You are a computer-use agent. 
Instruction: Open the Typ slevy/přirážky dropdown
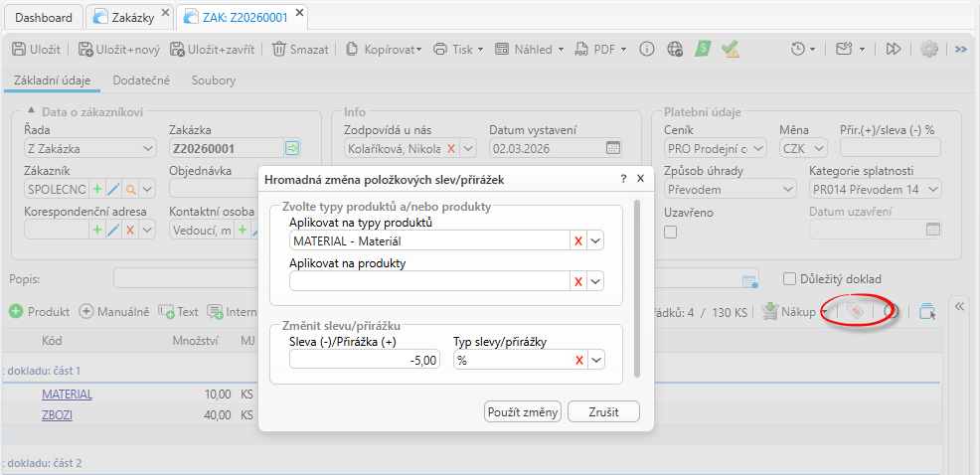(x=596, y=360)
